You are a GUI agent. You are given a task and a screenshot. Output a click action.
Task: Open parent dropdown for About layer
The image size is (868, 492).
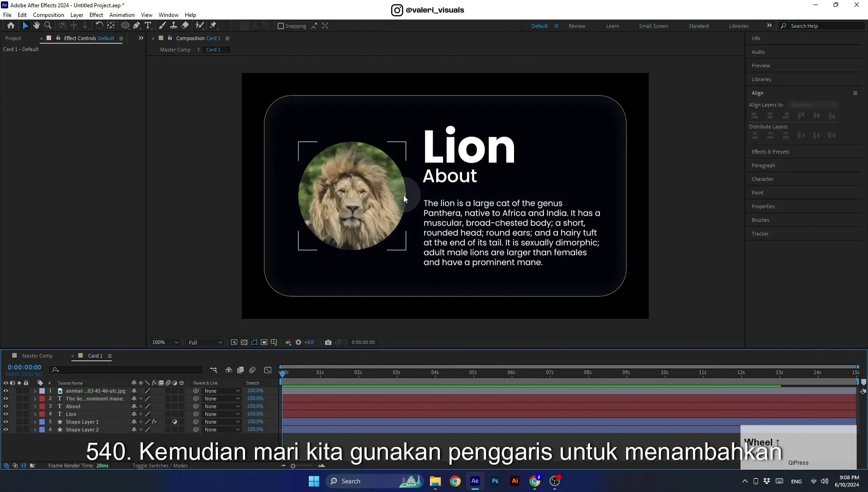coord(222,406)
